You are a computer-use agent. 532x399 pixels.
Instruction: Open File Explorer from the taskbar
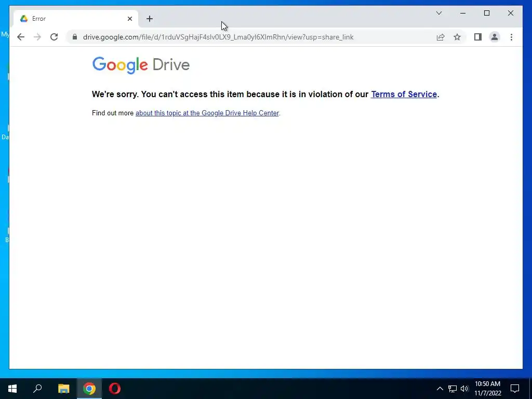point(63,389)
